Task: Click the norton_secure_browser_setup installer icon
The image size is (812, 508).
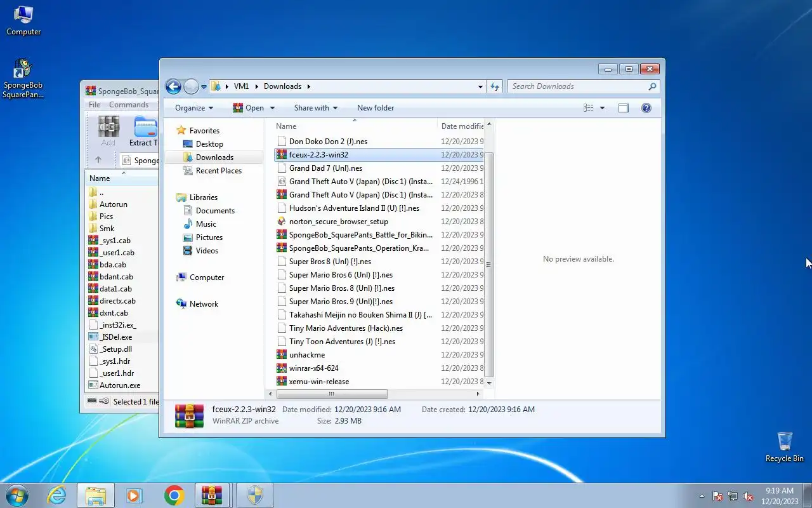Action: tap(282, 222)
